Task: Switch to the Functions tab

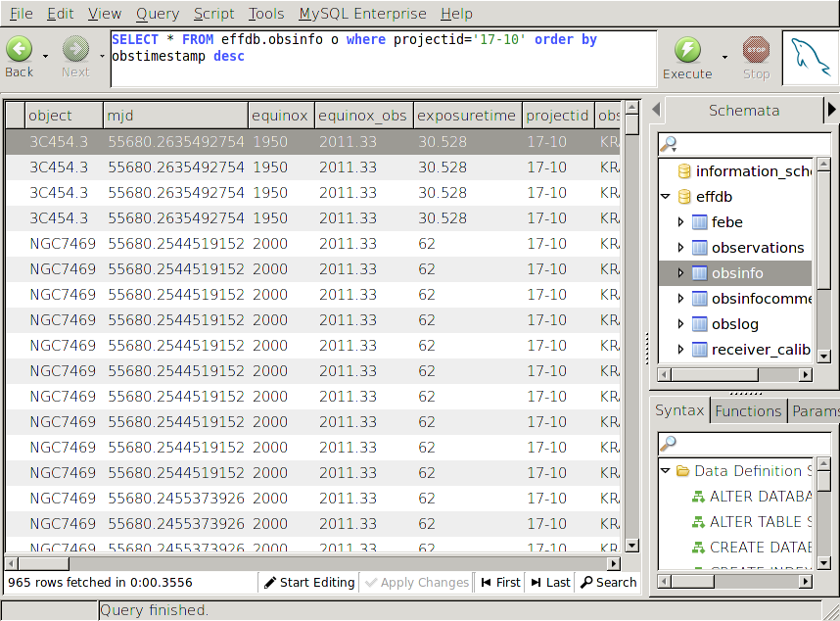Action: [748, 411]
